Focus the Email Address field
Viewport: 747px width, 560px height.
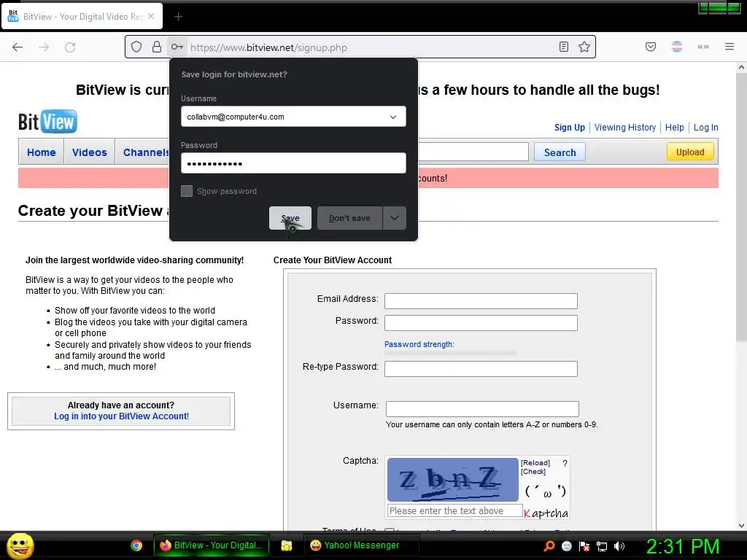[x=481, y=301]
